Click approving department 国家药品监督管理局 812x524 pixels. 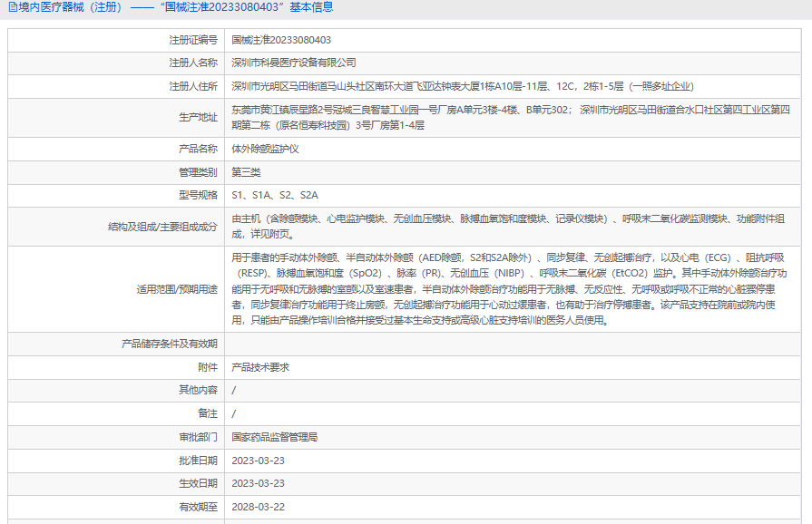(275, 437)
